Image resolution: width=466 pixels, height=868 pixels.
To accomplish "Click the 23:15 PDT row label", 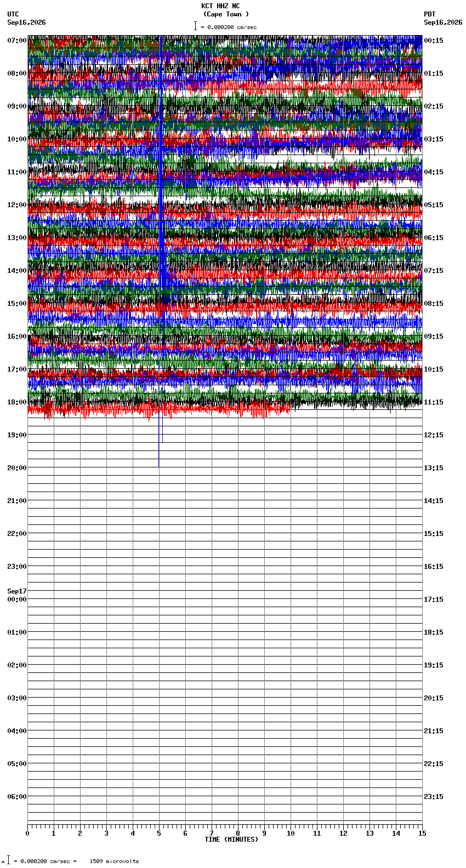I will 434,797.
